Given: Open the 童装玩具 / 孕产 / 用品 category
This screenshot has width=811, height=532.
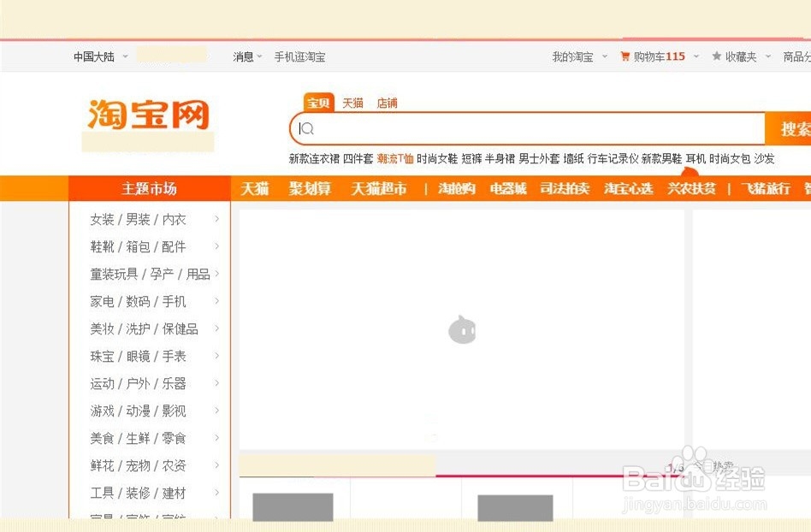Looking at the screenshot, I should click(x=150, y=274).
